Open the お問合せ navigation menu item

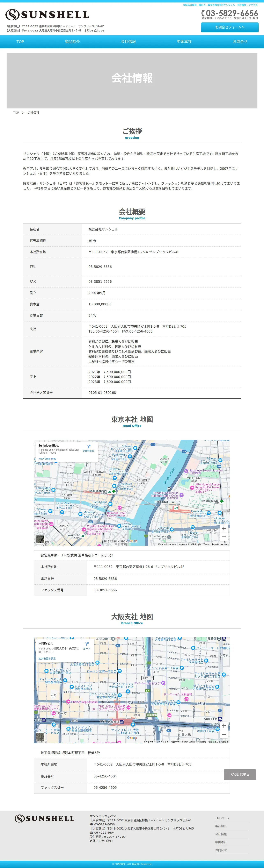(240, 42)
